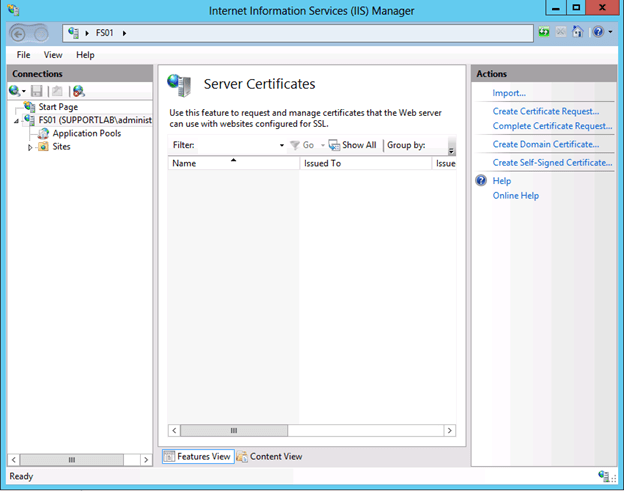Open the help icon dropdown arrow

pos(610,32)
